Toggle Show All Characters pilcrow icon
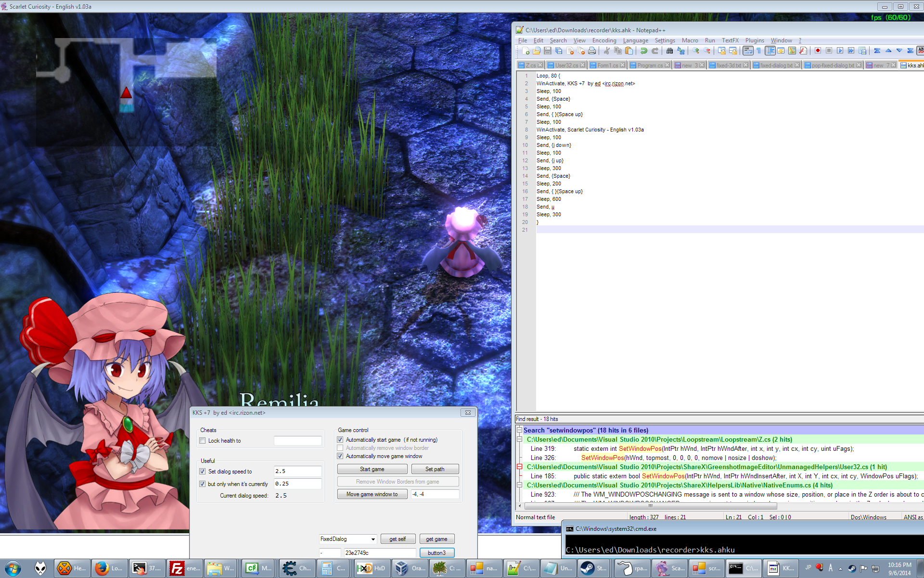The image size is (924, 578). pyautogui.click(x=758, y=51)
